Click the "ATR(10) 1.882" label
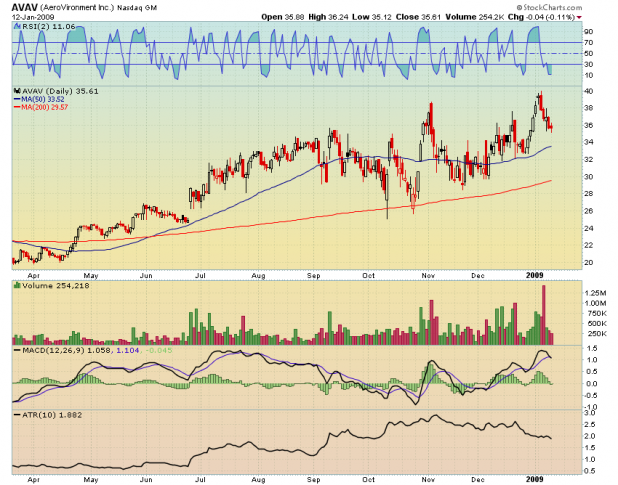The height and width of the screenshot is (485, 618). (52, 414)
